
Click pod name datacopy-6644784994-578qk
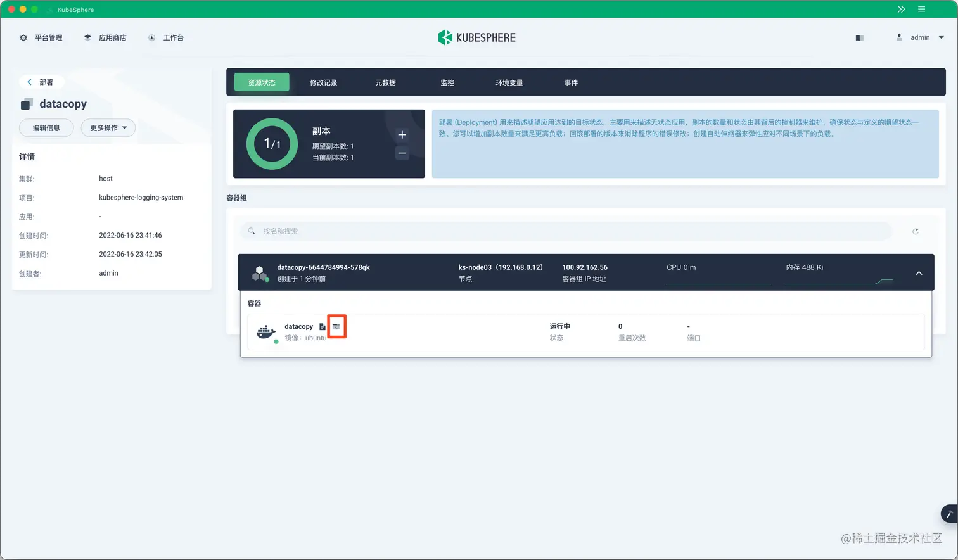point(323,267)
